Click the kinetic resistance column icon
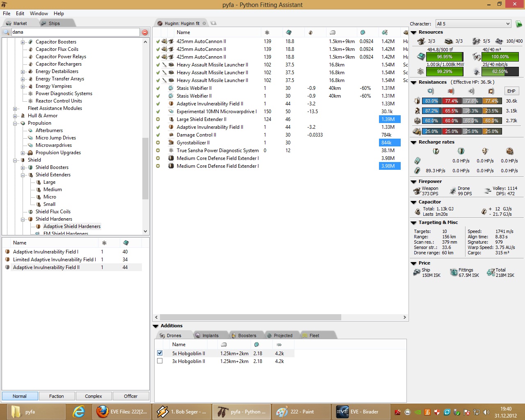 click(x=471, y=91)
